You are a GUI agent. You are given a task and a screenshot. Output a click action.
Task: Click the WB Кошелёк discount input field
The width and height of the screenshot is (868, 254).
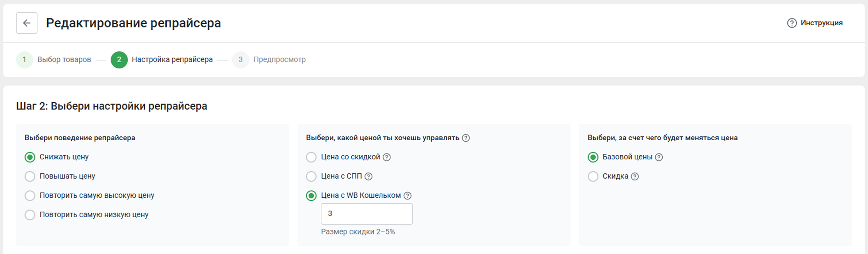367,214
